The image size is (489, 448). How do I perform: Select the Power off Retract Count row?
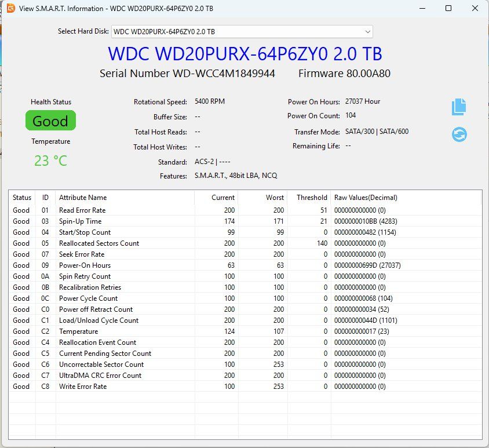point(245,309)
